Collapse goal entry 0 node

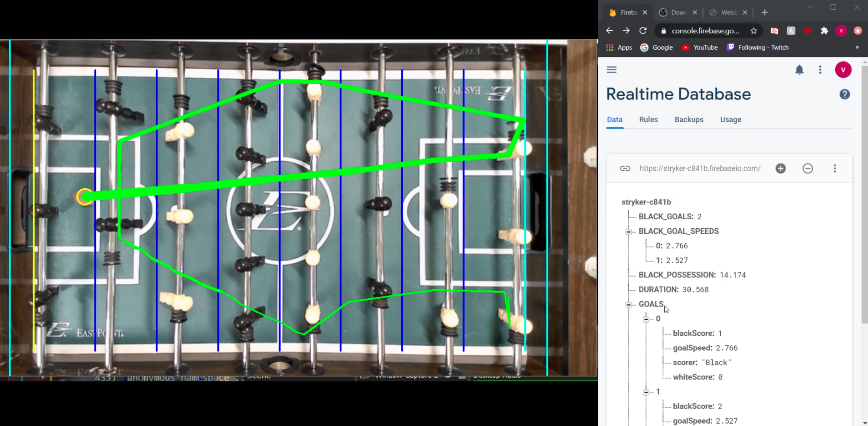(646, 319)
